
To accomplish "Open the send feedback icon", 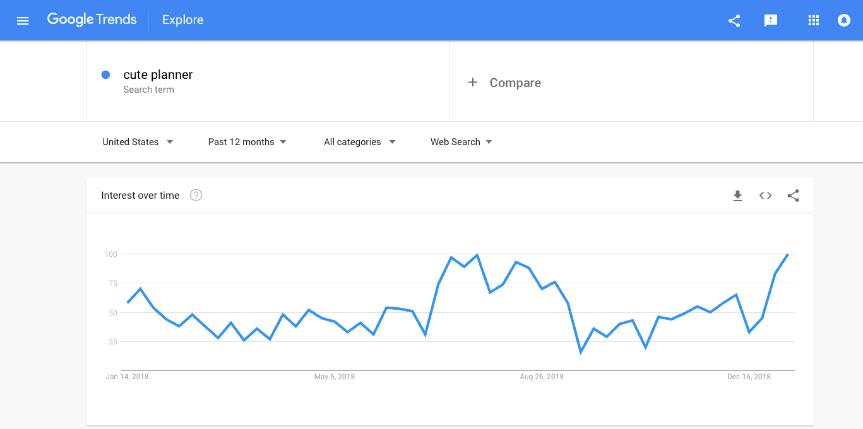I will 771,21.
